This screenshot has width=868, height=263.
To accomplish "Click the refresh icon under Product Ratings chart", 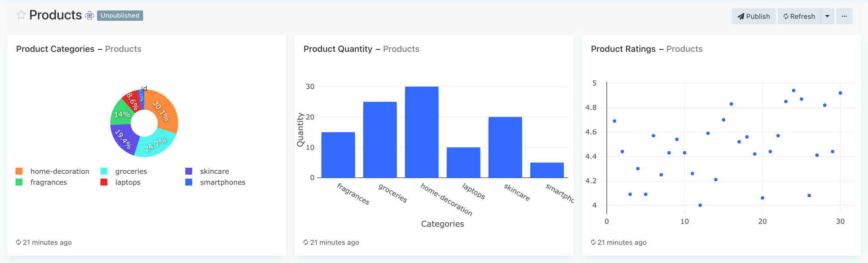I will pos(594,242).
